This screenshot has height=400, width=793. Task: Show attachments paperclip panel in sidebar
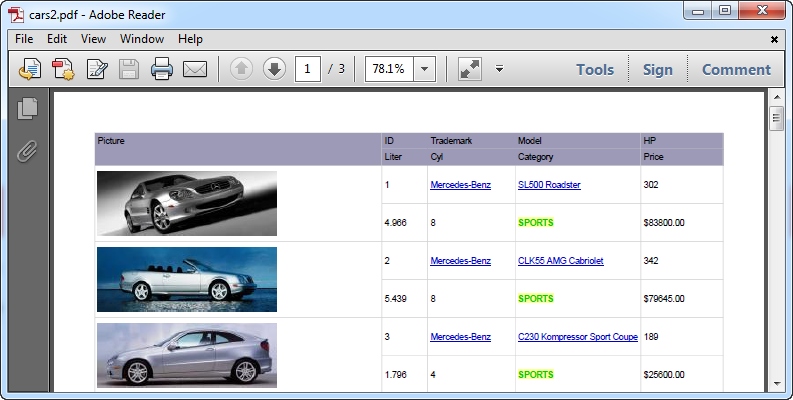point(27,151)
